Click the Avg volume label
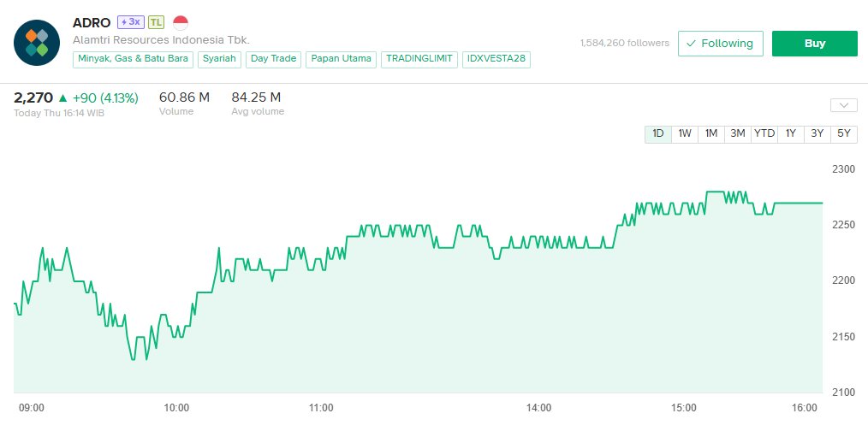The height and width of the screenshot is (431, 868). click(258, 112)
